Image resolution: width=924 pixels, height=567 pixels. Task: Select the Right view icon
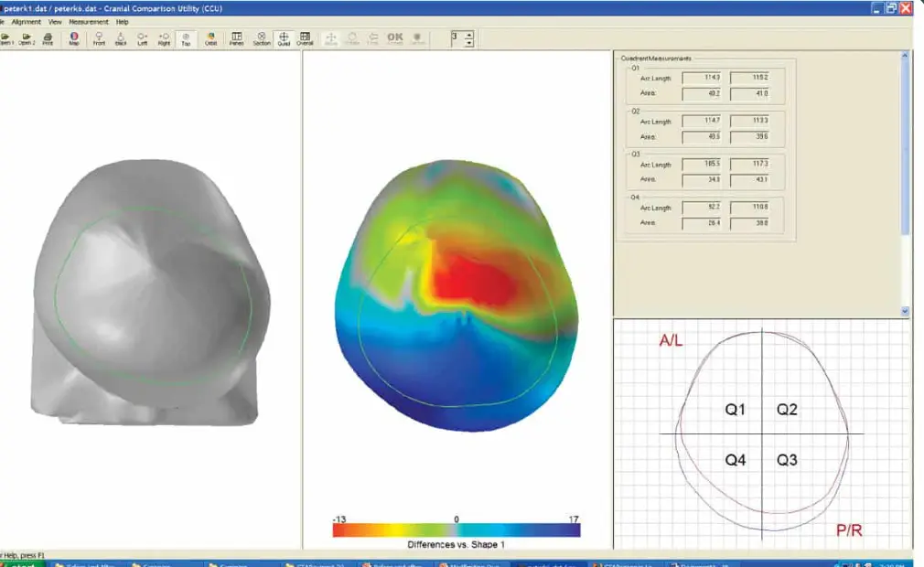coord(164,38)
